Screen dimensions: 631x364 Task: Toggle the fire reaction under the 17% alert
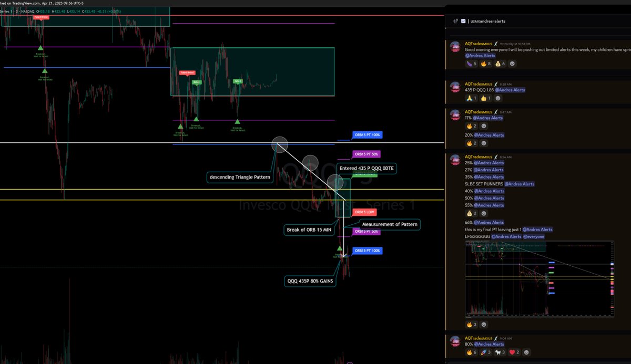point(471,126)
